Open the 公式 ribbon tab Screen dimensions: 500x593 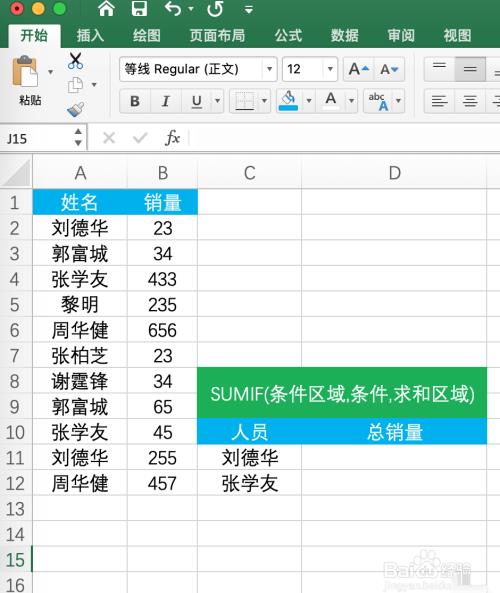(288, 36)
